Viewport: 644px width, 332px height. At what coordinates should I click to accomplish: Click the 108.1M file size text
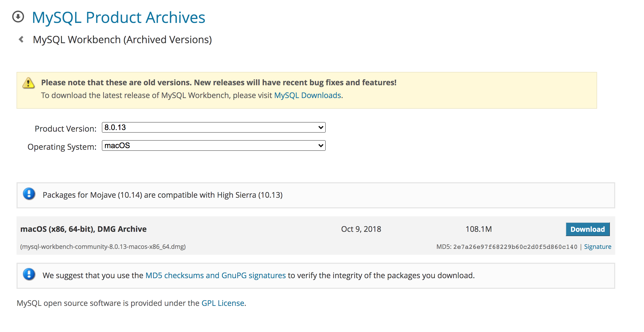click(x=478, y=229)
